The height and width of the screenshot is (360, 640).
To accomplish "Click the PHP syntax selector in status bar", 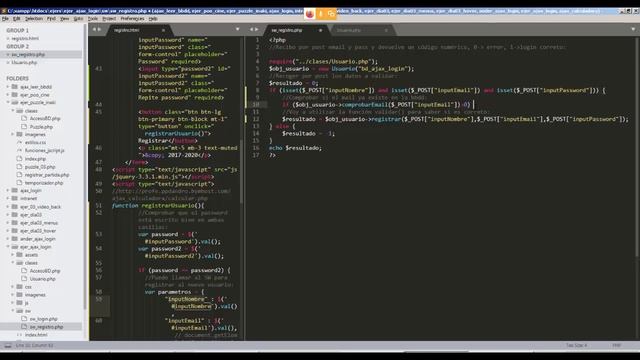I will point(616,346).
